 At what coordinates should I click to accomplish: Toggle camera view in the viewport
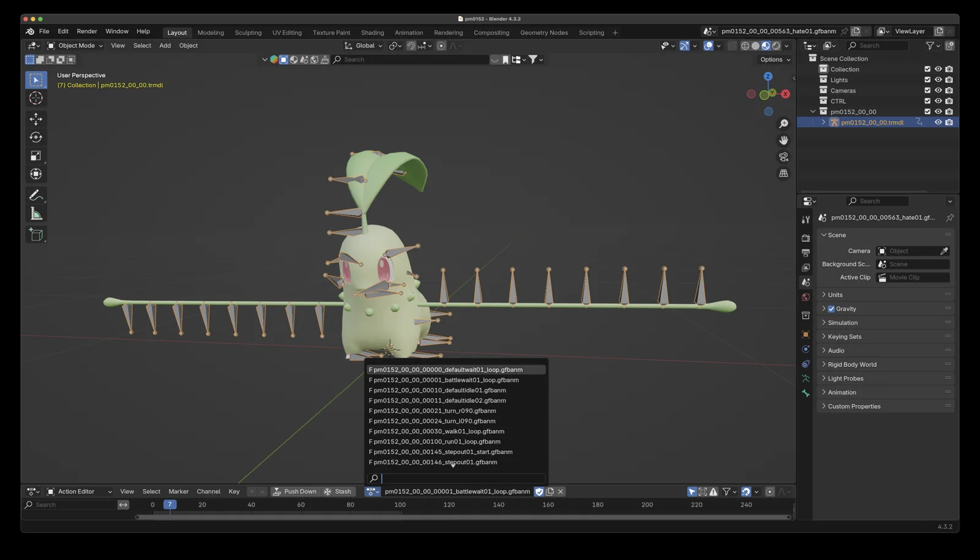tap(783, 157)
